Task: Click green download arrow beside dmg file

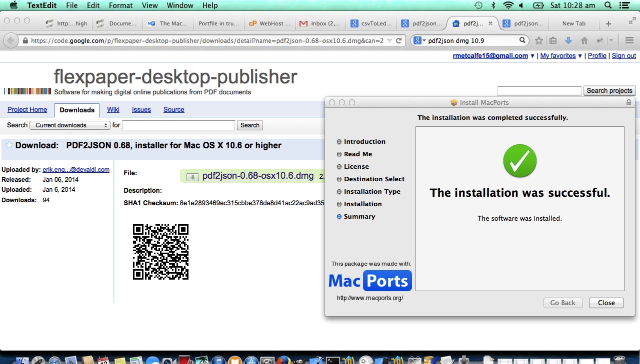Action: pos(192,177)
